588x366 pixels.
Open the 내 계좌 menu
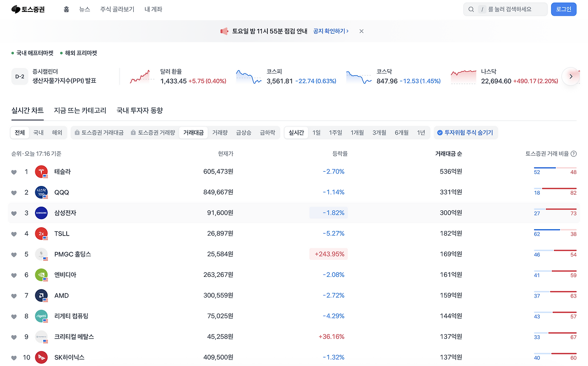pos(153,9)
